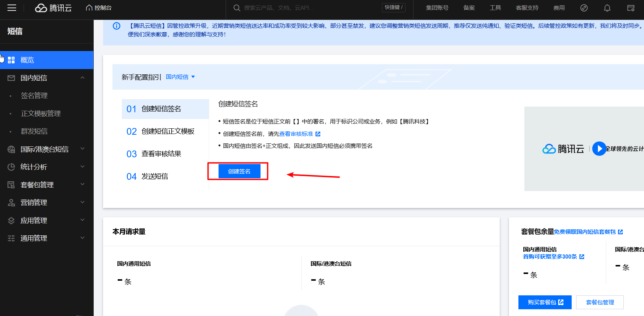Click external-link icon beside 查看审核标准
This screenshot has height=316, width=644.
(x=318, y=134)
